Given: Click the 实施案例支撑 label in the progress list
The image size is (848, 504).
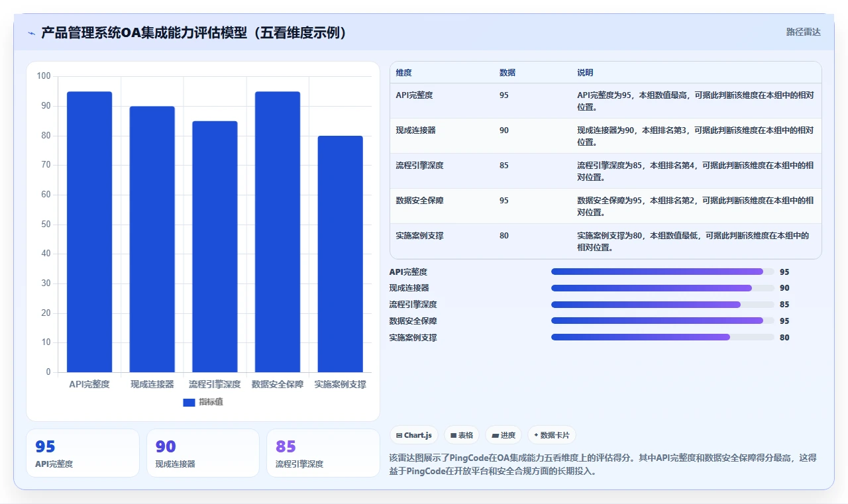Looking at the screenshot, I should (413, 338).
